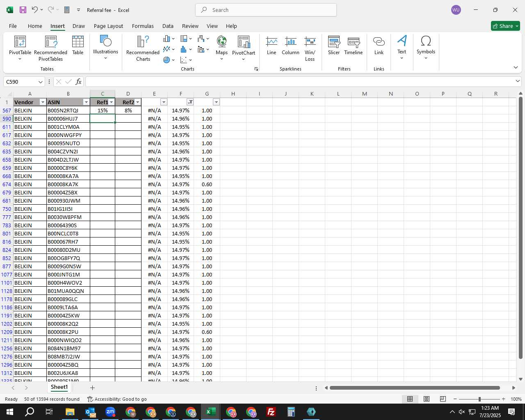Insert a Win/Loss sparkline
525x420 pixels.
point(310,48)
